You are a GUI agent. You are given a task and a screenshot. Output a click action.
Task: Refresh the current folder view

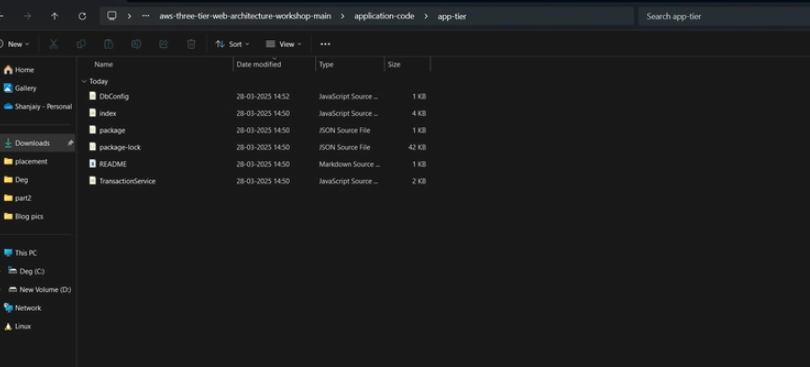pos(82,16)
